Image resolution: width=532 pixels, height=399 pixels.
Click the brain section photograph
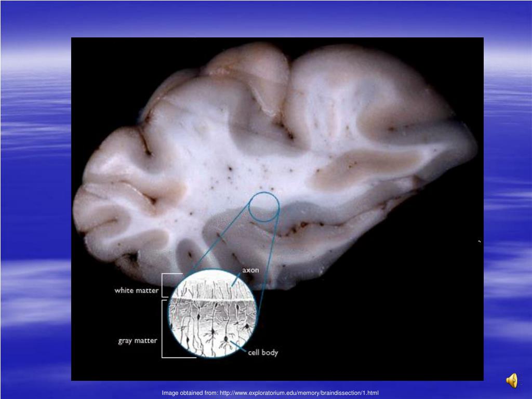[277, 209]
